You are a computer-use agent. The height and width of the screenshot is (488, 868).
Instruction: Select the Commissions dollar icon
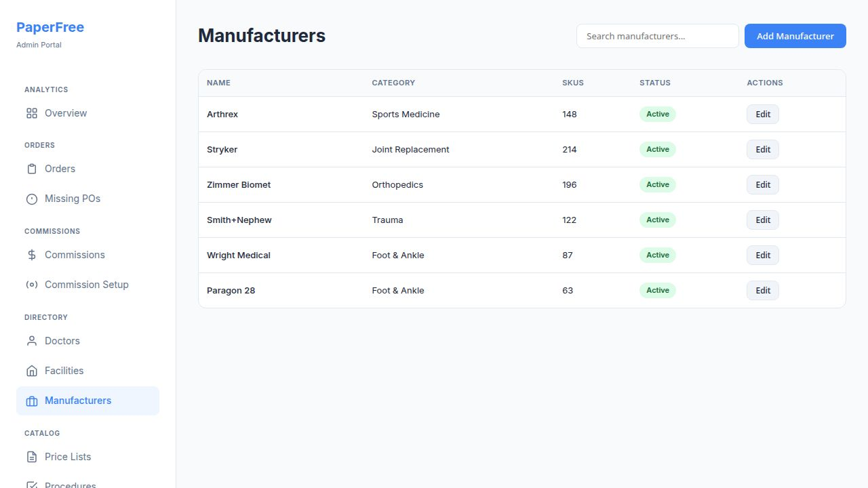(31, 255)
